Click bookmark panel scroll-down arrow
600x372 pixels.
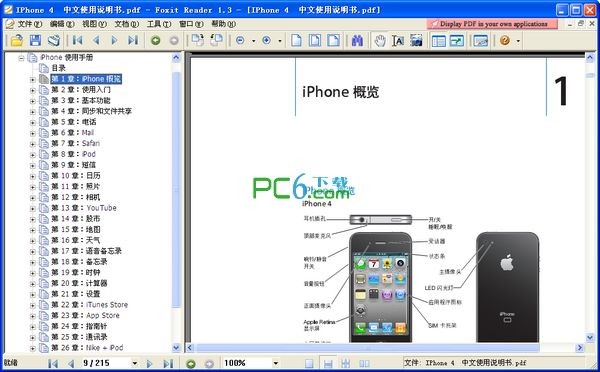click(x=176, y=348)
